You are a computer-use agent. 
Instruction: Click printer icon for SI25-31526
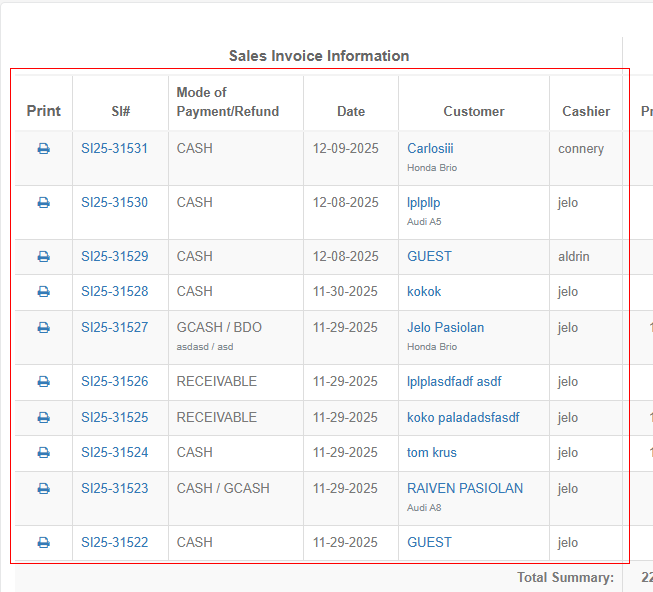coord(43,382)
